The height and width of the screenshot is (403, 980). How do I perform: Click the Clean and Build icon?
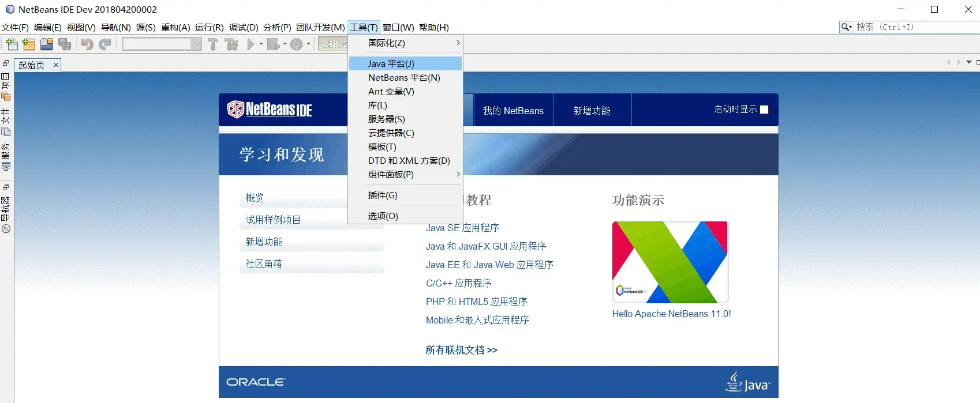click(x=231, y=44)
